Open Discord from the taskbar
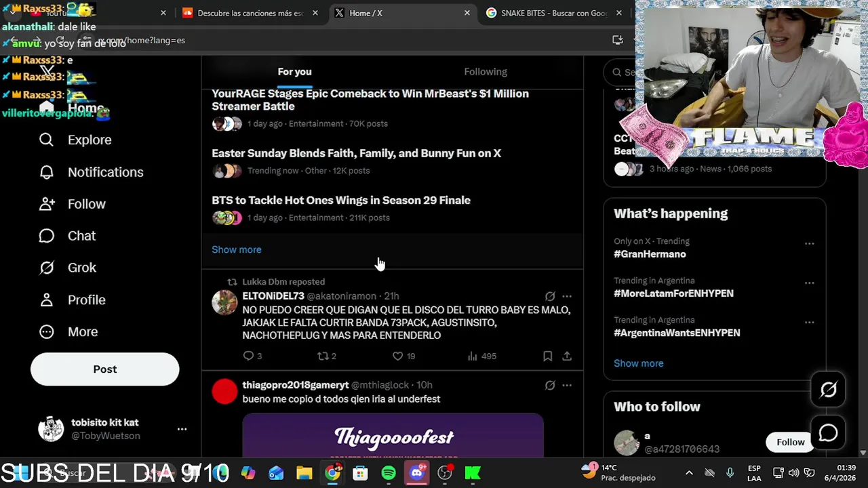This screenshot has height=488, width=868. 416,473
